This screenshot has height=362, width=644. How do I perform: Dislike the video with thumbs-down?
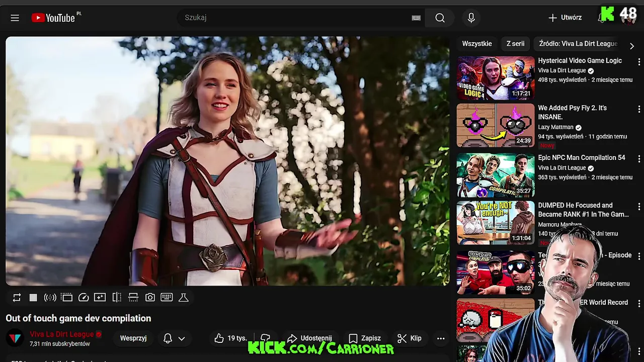[x=266, y=338]
